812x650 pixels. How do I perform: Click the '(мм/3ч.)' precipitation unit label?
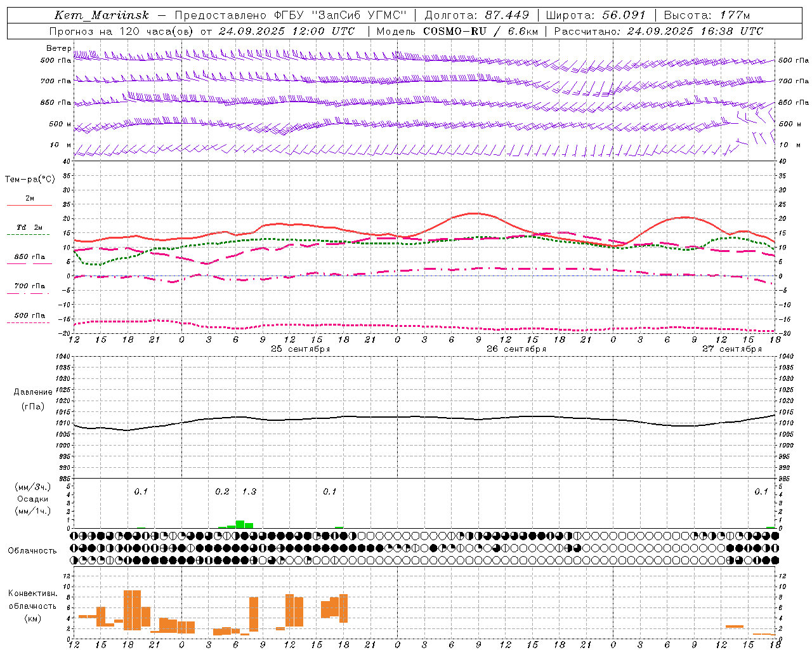coord(33,487)
